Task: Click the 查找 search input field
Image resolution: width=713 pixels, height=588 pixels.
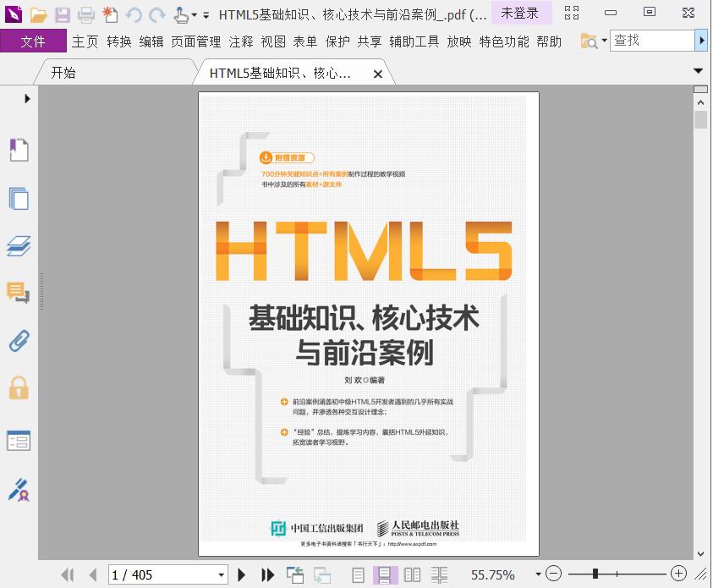Action: click(652, 41)
